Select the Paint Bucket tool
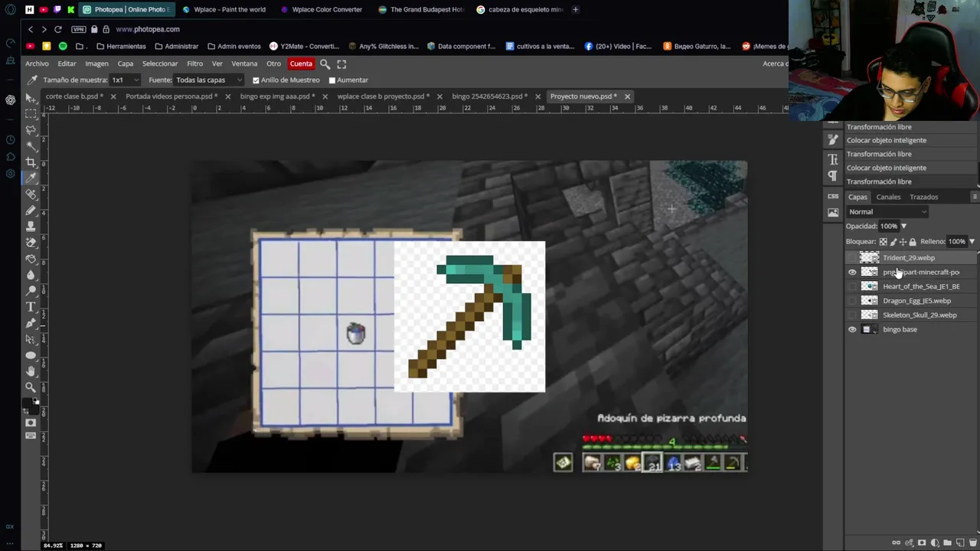Screen dimensions: 980x551 point(31,259)
